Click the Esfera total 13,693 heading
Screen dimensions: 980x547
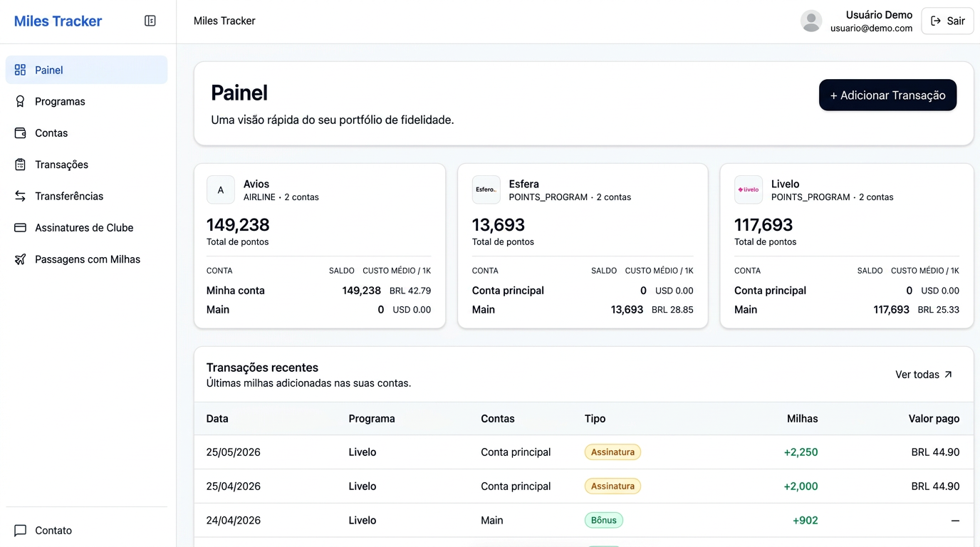point(499,225)
